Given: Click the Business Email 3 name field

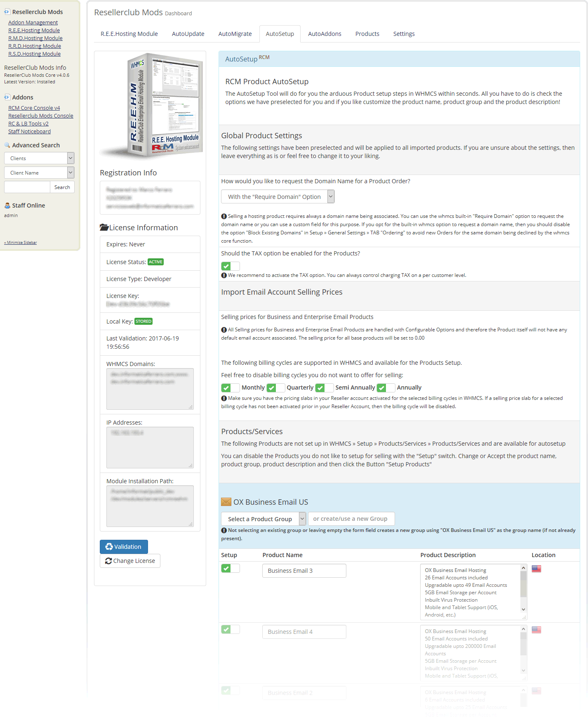Looking at the screenshot, I should tap(304, 571).
